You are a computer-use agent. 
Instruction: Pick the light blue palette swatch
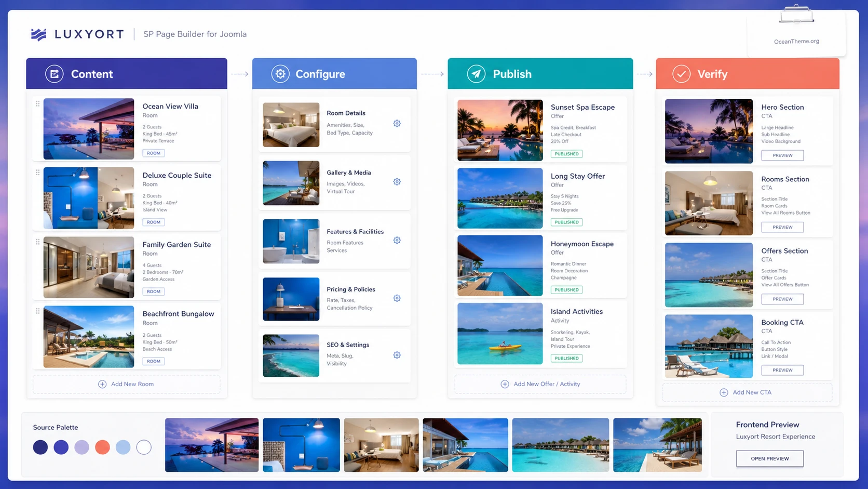coord(123,447)
